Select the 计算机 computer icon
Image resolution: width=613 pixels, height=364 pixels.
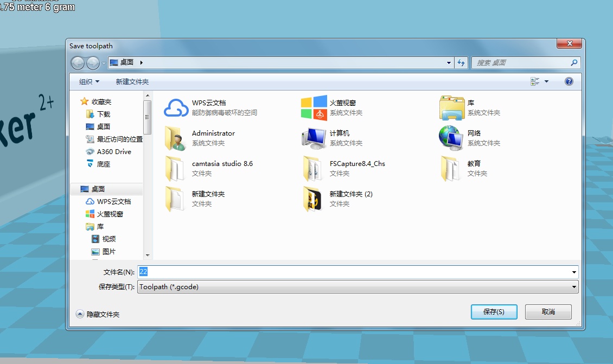pyautogui.click(x=314, y=138)
